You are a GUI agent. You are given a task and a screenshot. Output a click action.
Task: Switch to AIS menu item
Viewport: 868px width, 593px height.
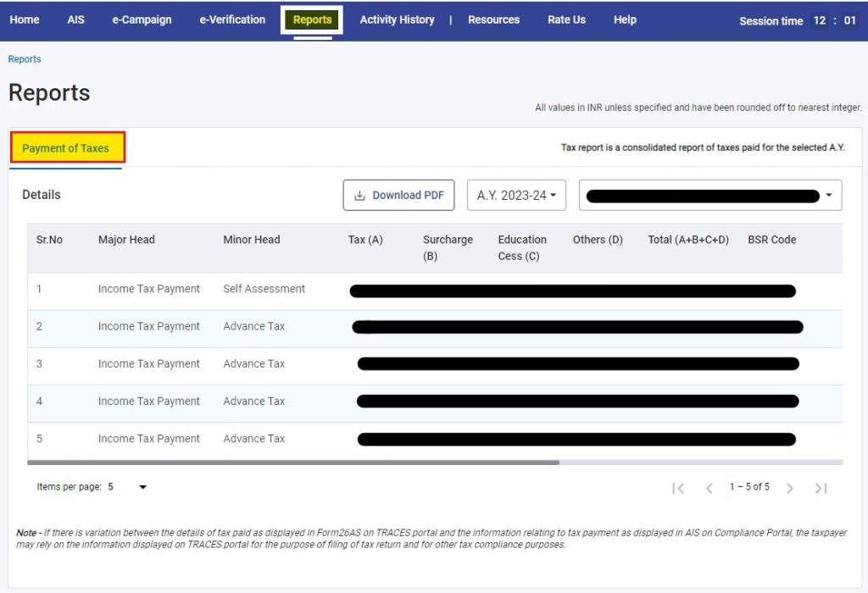76,19
